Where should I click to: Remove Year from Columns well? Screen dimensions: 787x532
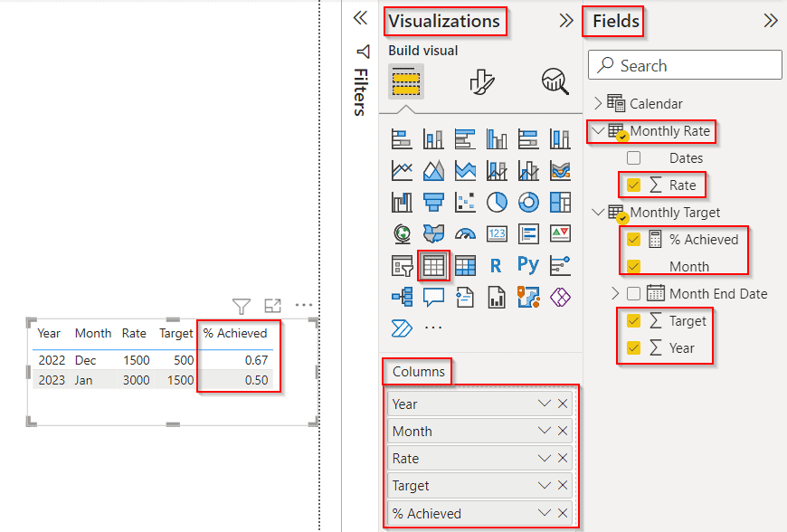563,404
